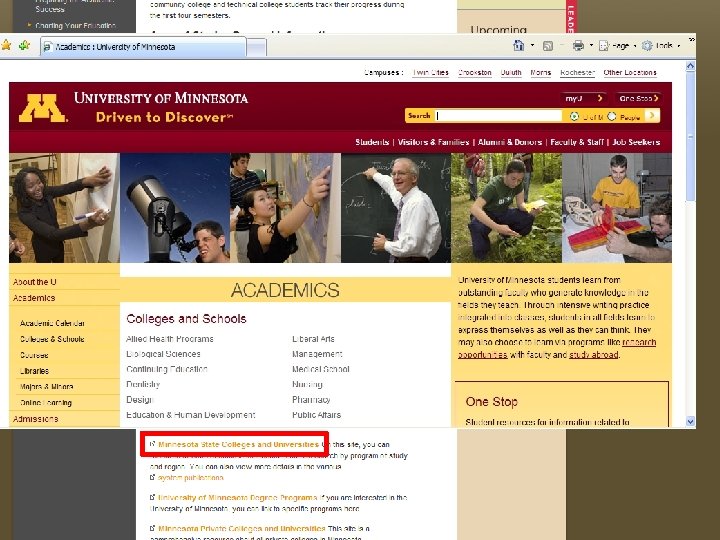The width and height of the screenshot is (720, 540).
Task: Open the Continuing Education link
Action: click(167, 369)
